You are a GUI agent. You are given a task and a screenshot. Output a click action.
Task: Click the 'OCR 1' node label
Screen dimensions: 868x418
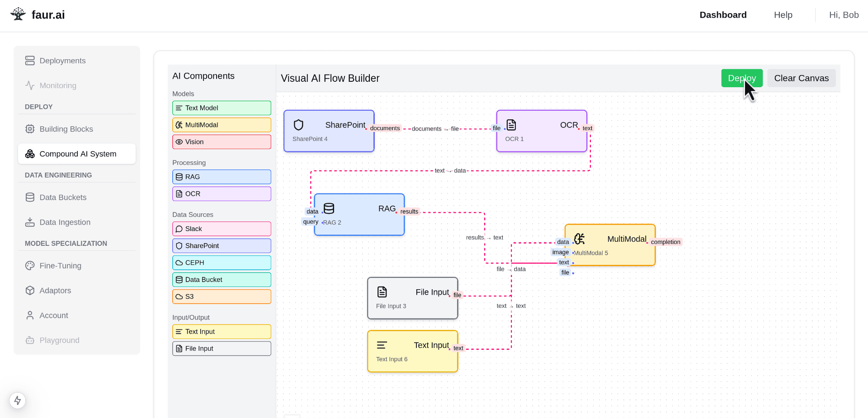click(x=514, y=139)
